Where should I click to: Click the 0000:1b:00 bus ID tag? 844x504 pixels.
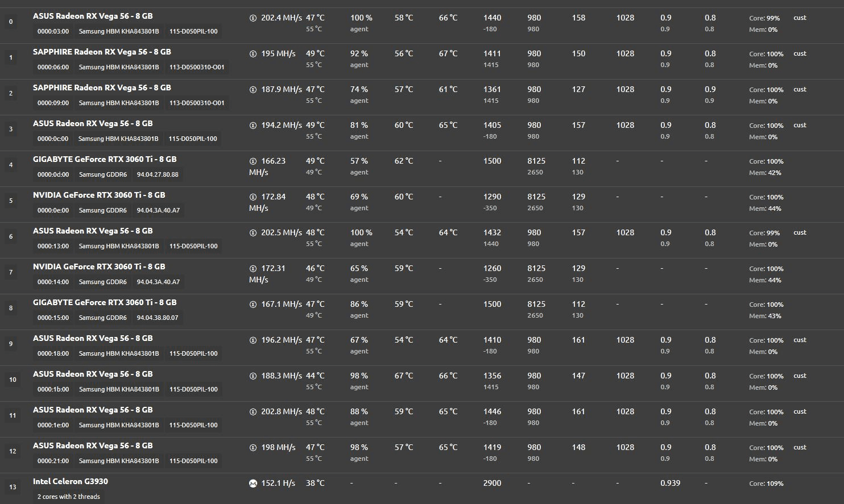[53, 389]
